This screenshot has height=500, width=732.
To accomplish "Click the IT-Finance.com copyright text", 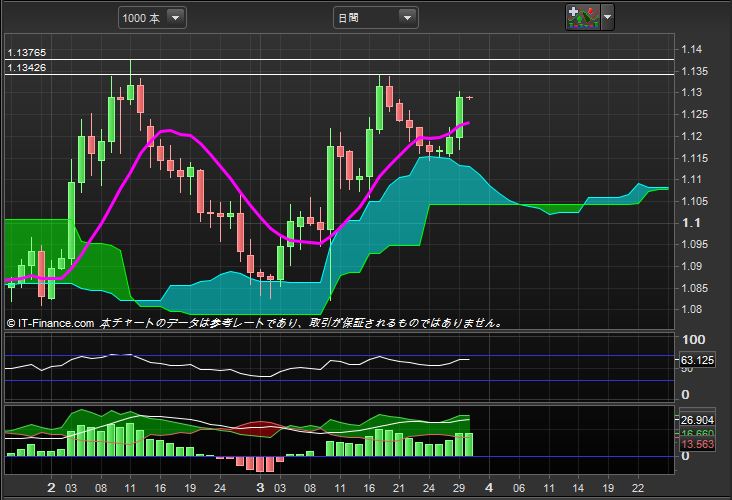I will [50, 323].
